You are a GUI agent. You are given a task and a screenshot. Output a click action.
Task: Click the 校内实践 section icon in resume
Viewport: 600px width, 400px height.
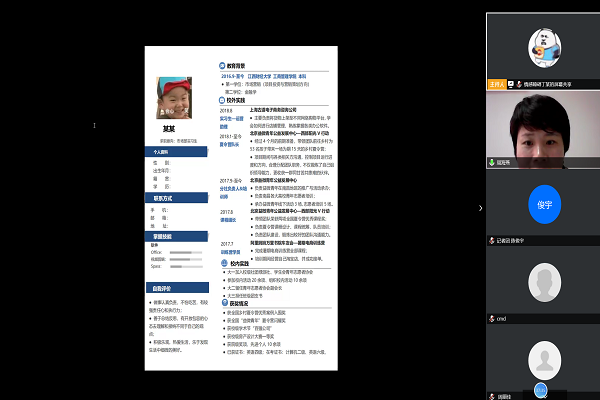tap(224, 263)
